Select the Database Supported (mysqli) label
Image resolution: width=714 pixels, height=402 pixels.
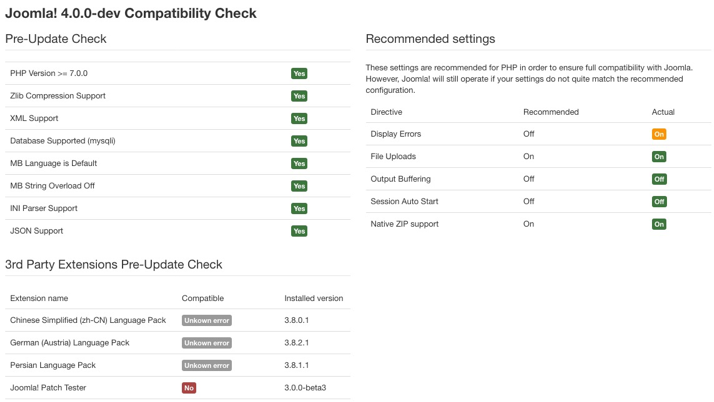coord(63,141)
